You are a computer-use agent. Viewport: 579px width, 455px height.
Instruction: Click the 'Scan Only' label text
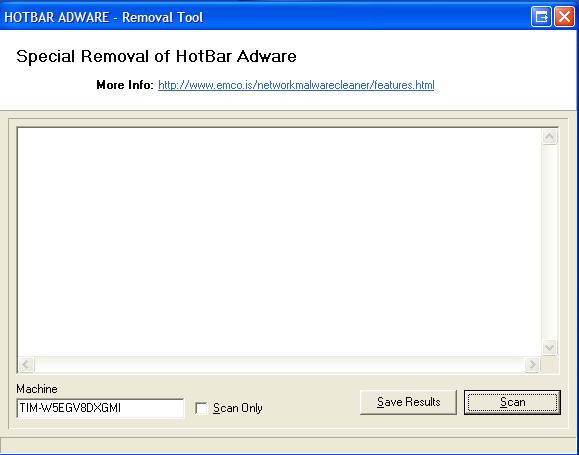pos(238,408)
